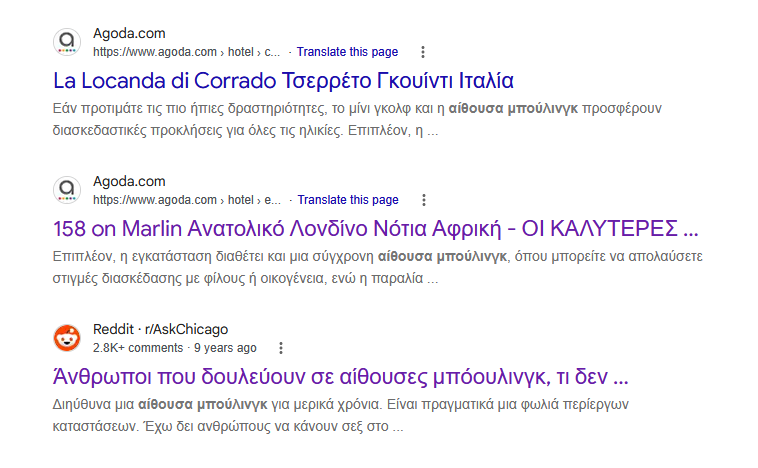Click the snippet starting 'Επιπλέον, η εγκατάσταση διαθέτει'
Viewport: 758px width, 468px height.
click(x=378, y=267)
